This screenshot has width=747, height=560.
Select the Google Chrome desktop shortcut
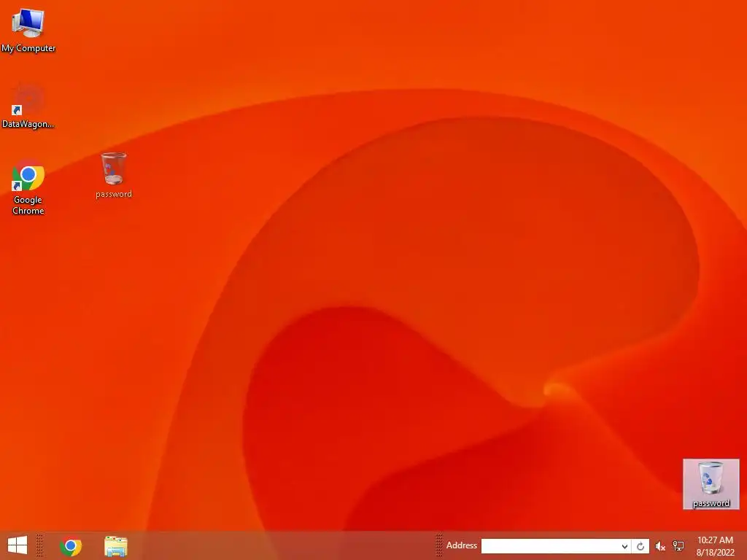tap(28, 187)
